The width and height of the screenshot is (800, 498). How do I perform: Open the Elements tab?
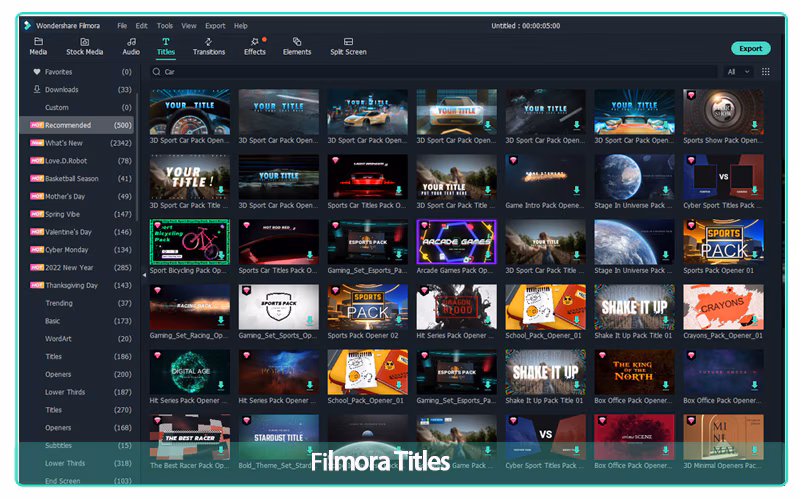coord(297,46)
